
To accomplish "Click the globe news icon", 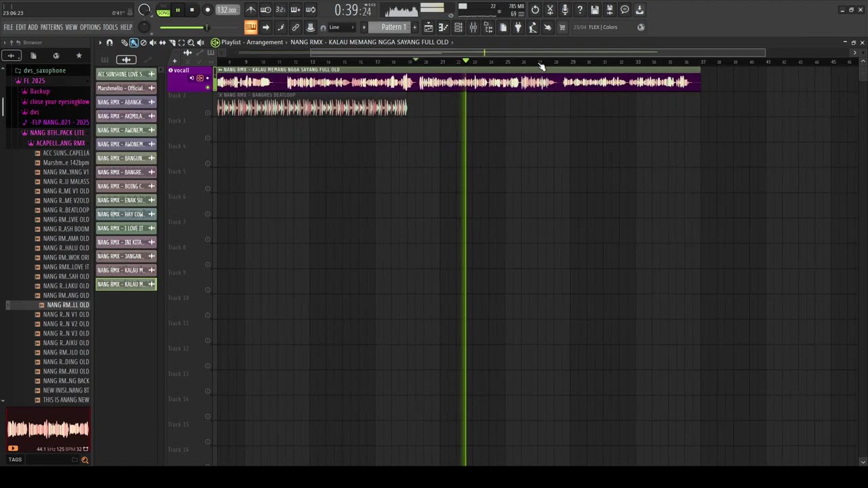I will [x=641, y=27].
